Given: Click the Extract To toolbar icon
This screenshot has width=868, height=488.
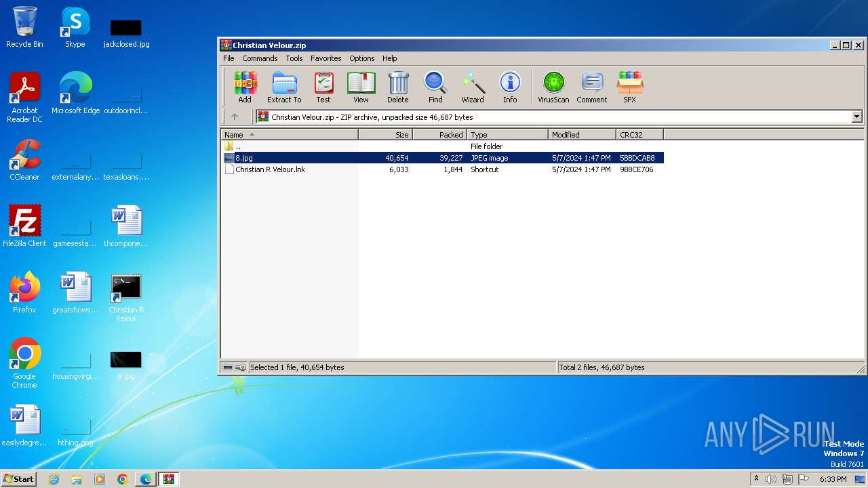Looking at the screenshot, I should (284, 87).
